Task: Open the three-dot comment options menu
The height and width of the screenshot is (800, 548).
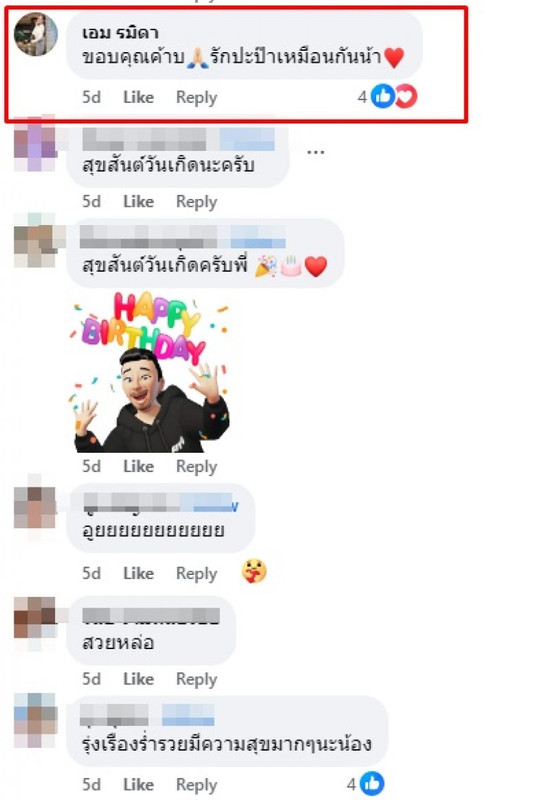Action: click(x=315, y=152)
